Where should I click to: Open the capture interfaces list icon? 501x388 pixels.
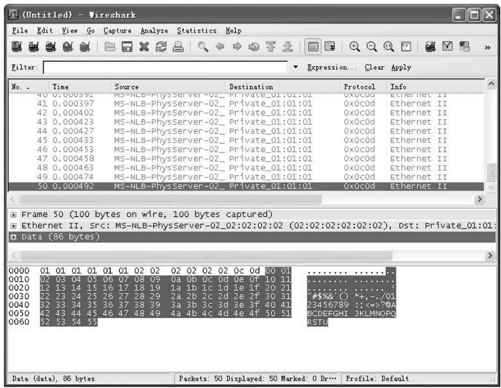pyautogui.click(x=17, y=47)
